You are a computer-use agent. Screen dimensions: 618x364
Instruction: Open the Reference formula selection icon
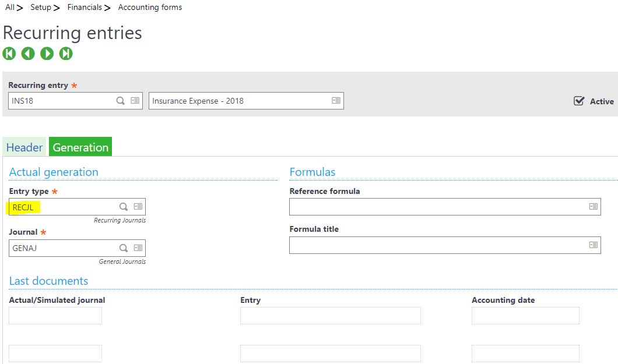[x=593, y=206]
